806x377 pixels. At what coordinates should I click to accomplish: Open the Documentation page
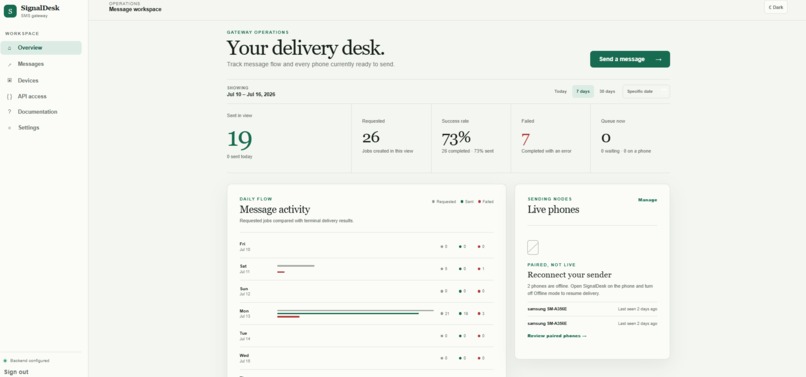pyautogui.click(x=41, y=112)
